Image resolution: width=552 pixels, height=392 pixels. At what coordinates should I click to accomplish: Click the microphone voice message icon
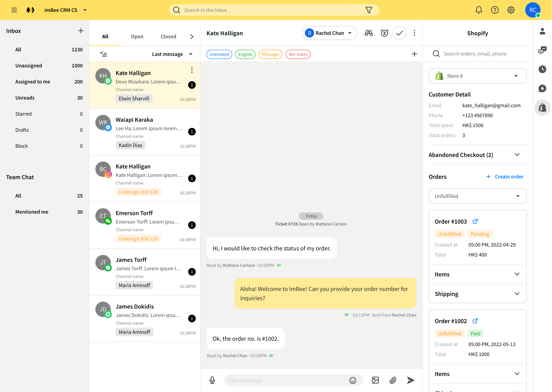212,380
